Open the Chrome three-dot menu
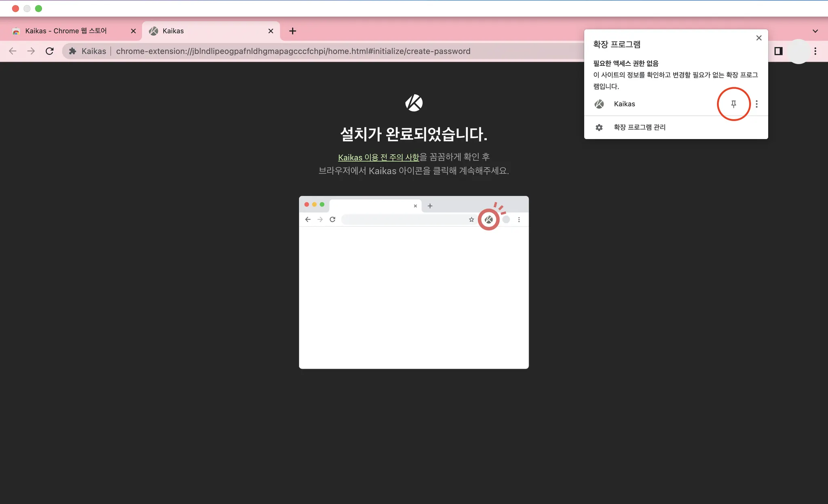 (x=815, y=51)
